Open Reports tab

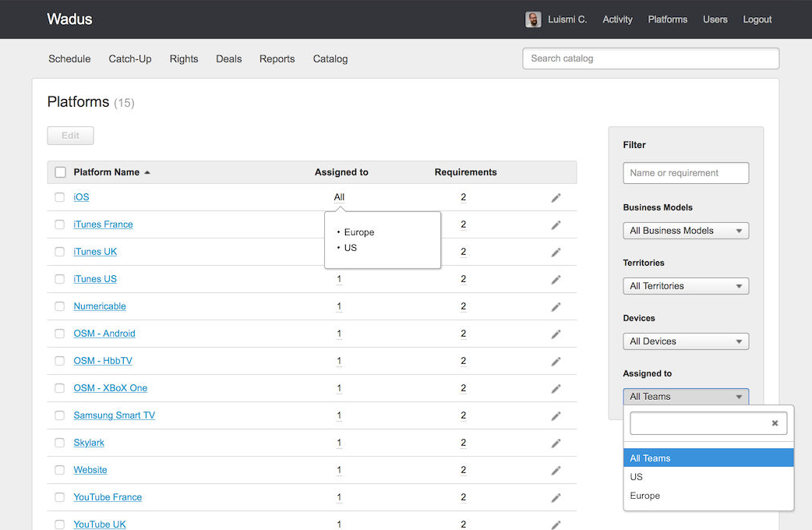pyautogui.click(x=277, y=59)
